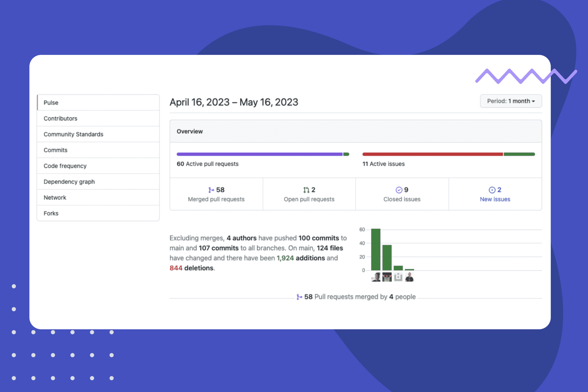Open the Period: 1 month dropdown

(510, 101)
